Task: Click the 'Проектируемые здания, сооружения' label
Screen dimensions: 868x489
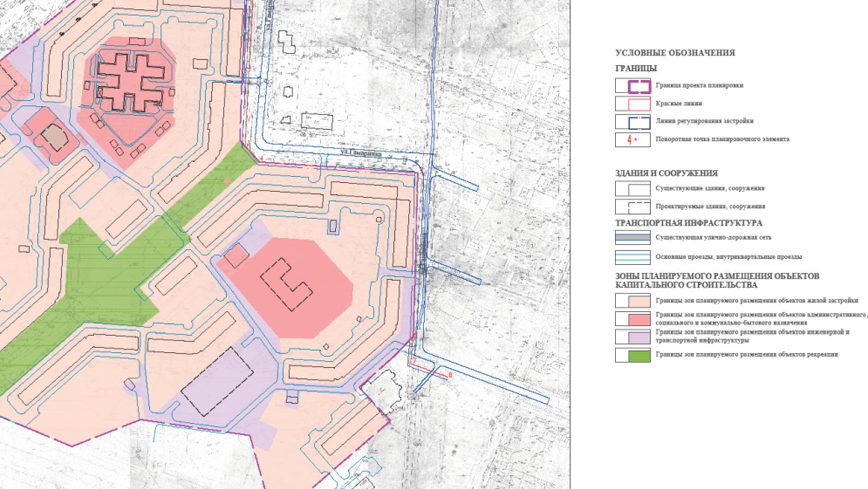Action: pyautogui.click(x=710, y=206)
